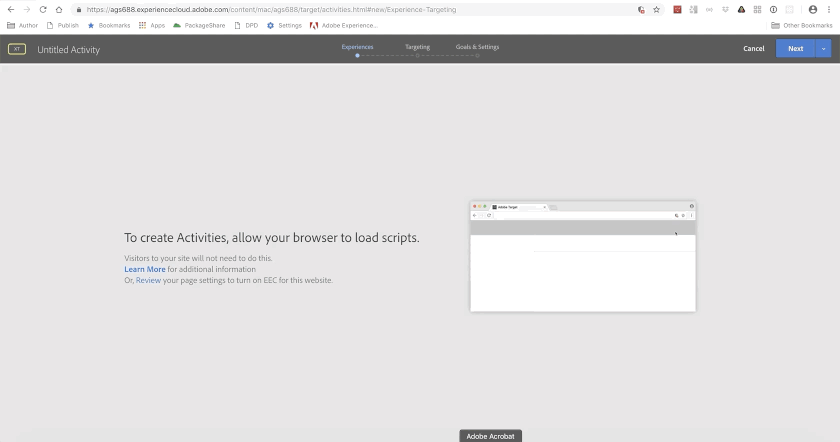The width and height of the screenshot is (840, 442).
Task: Open the Bookmarks star bookmark
Action: tap(109, 25)
